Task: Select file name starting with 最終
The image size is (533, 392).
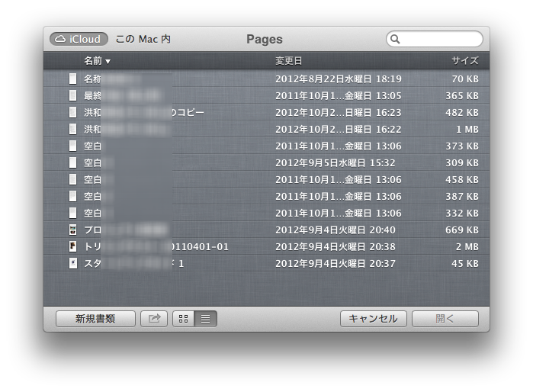Action: coord(122,96)
